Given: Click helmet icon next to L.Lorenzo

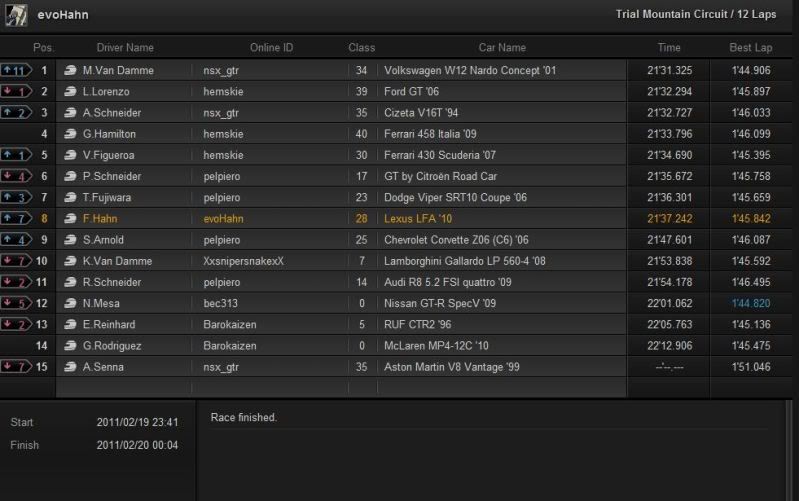Looking at the screenshot, I should [x=70, y=92].
